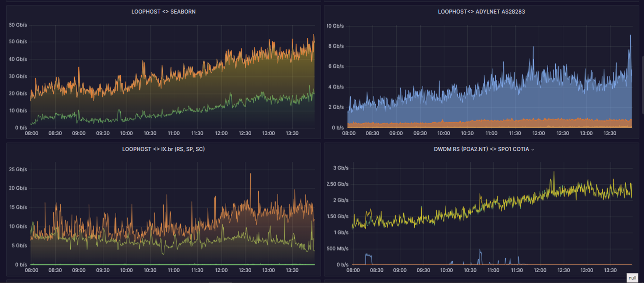
Task: Click the 500 Mb/s axis label in DWDM
Action: click(337, 249)
